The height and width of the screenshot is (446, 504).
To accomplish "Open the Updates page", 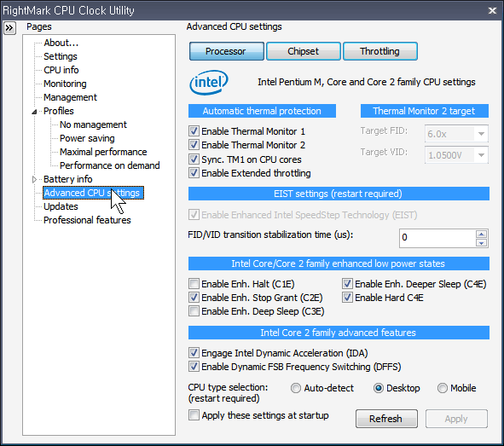I will point(61,206).
